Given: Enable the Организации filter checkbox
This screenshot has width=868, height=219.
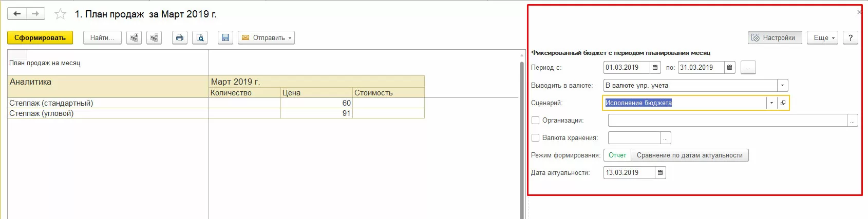Looking at the screenshot, I should coord(536,120).
